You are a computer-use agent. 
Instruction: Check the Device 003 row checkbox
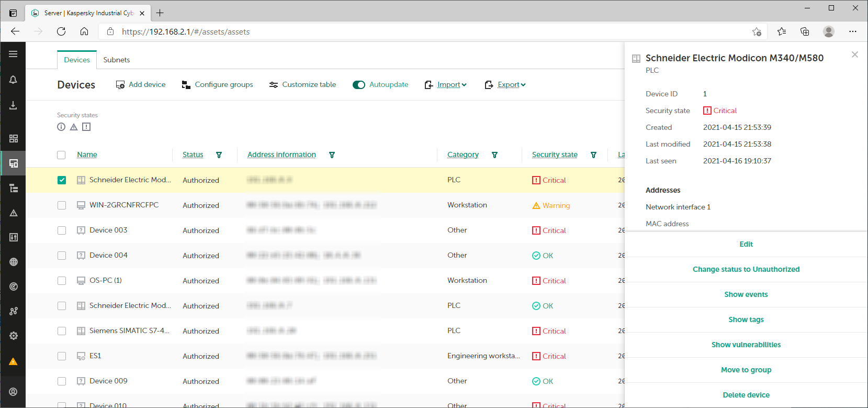click(x=62, y=230)
